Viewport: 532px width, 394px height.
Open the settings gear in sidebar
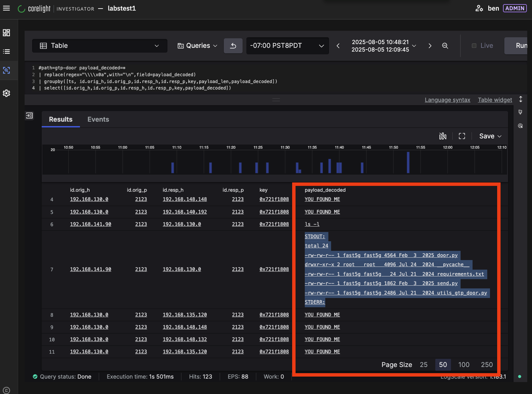coord(6,93)
